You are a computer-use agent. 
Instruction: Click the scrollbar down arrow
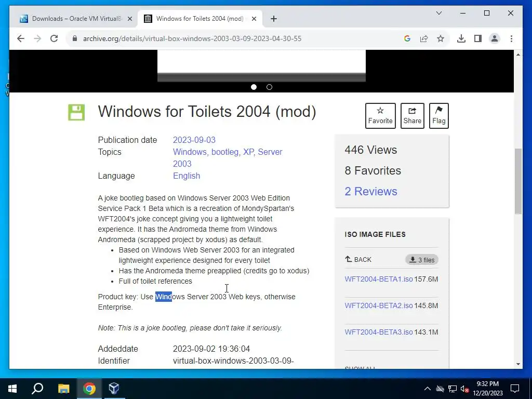pyautogui.click(x=518, y=364)
